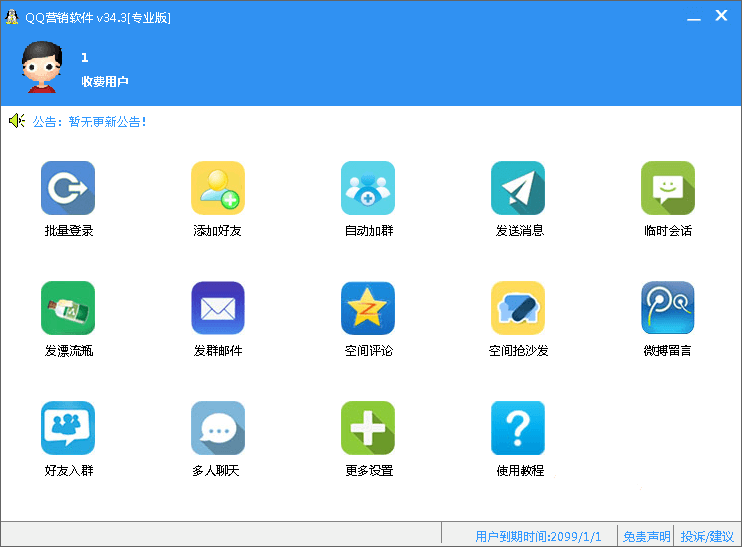Click the user avatar picture
Image resolution: width=742 pixels, height=547 pixels.
pos(42,67)
